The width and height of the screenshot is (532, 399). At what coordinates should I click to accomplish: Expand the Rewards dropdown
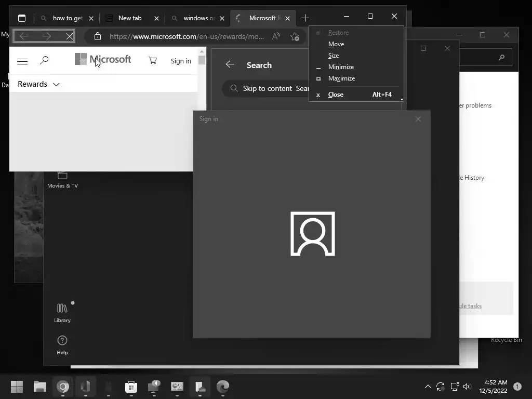[38, 84]
